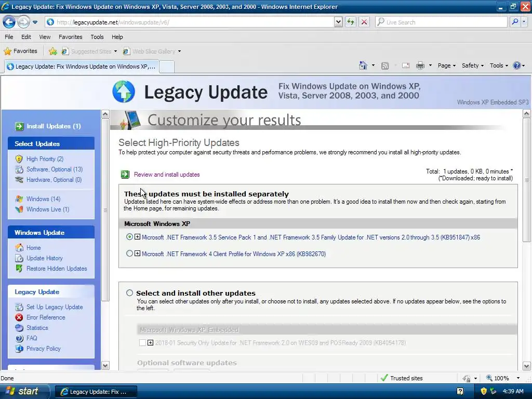Open the search provider dropdown arrow

pos(524,22)
